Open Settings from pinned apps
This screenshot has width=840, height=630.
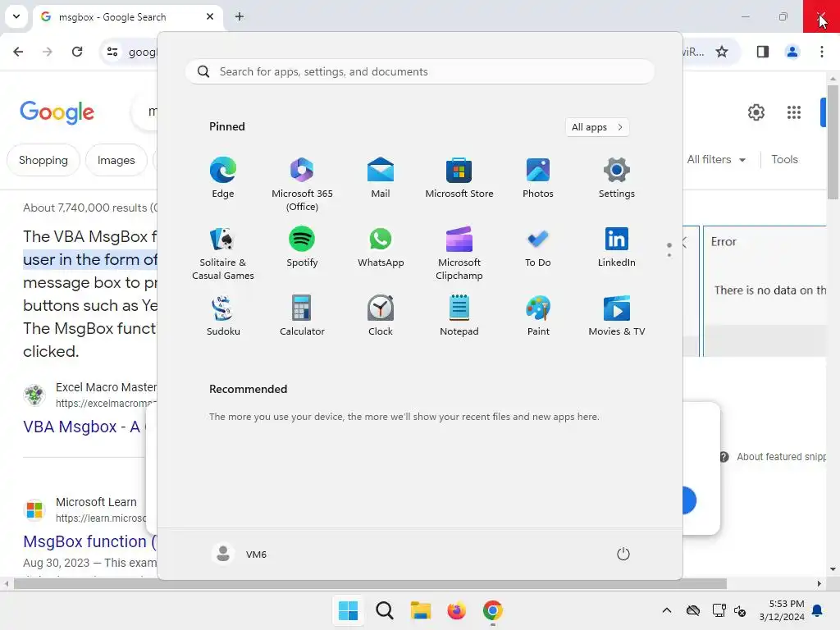click(617, 178)
